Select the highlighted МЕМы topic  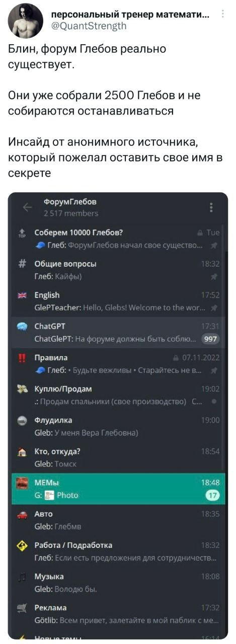(x=118, y=489)
